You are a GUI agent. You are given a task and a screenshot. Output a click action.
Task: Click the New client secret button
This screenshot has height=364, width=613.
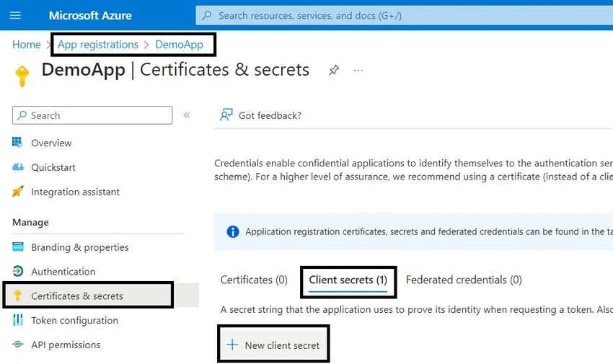pyautogui.click(x=273, y=345)
